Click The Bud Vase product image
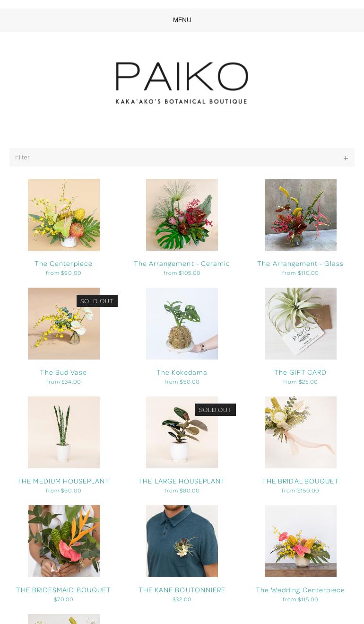Image resolution: width=364 pixels, height=624 pixels. (x=64, y=324)
